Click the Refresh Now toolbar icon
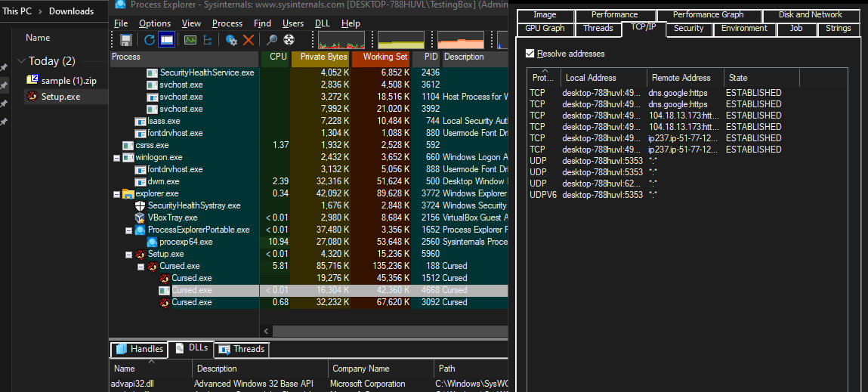This screenshot has height=392, width=868. click(149, 40)
